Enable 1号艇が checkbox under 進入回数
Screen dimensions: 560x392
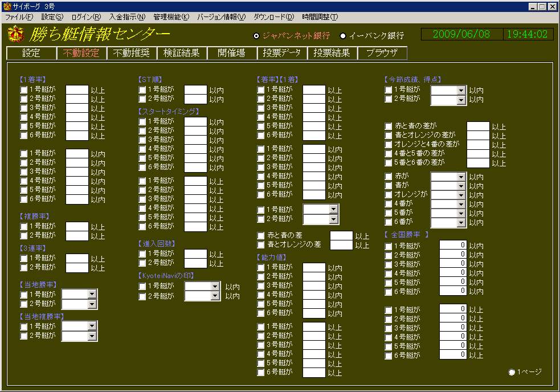point(142,254)
